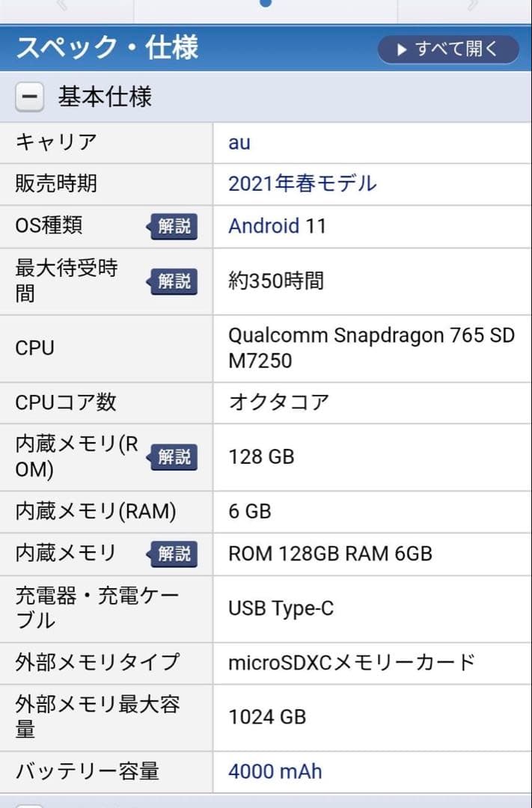Open the au carrier link
Image resolution: width=532 pixels, height=808 pixels.
[238, 142]
